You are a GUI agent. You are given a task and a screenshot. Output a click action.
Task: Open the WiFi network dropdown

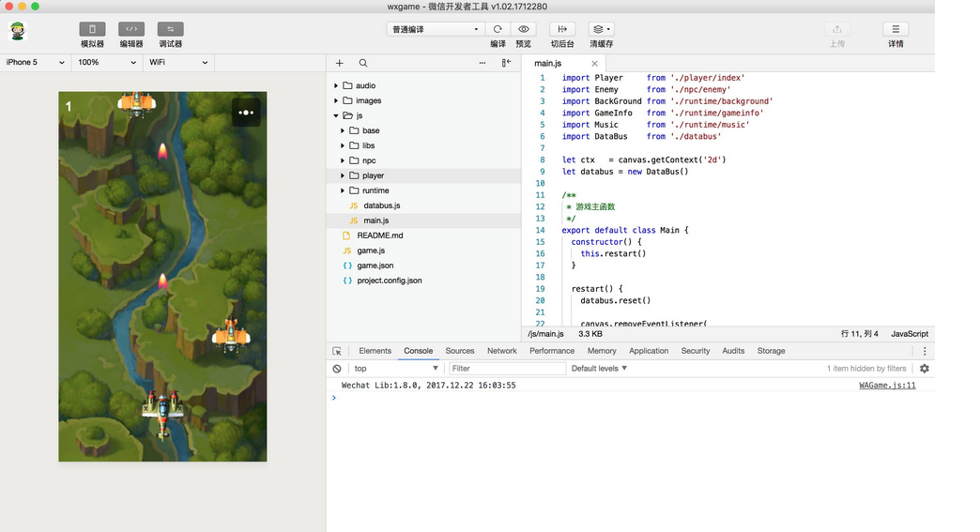(x=178, y=63)
